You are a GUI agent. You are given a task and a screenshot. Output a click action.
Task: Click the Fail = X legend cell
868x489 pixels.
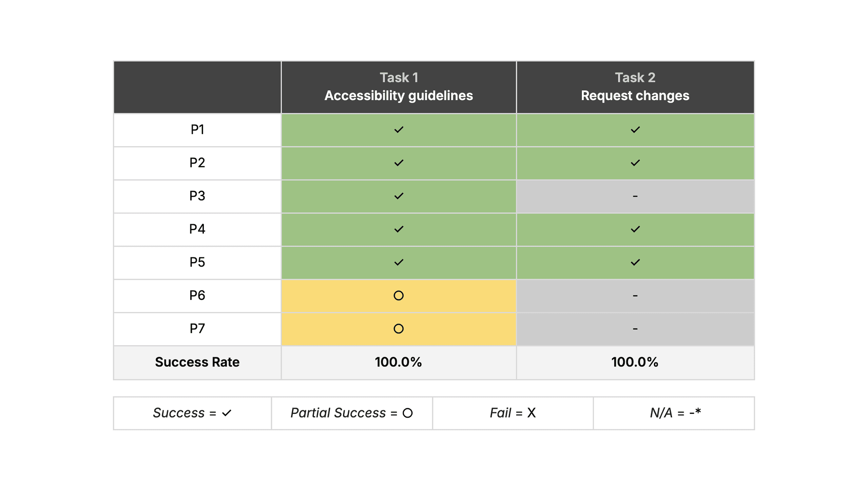click(x=513, y=413)
